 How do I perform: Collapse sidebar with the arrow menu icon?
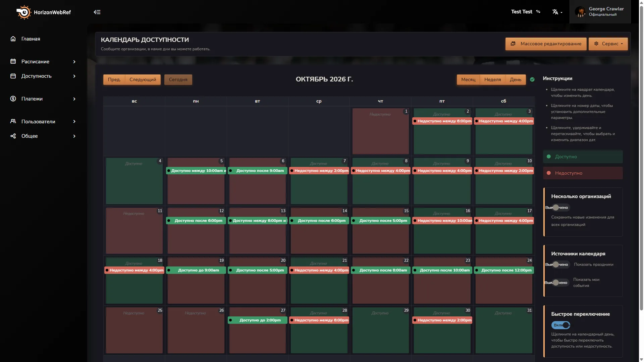(97, 12)
